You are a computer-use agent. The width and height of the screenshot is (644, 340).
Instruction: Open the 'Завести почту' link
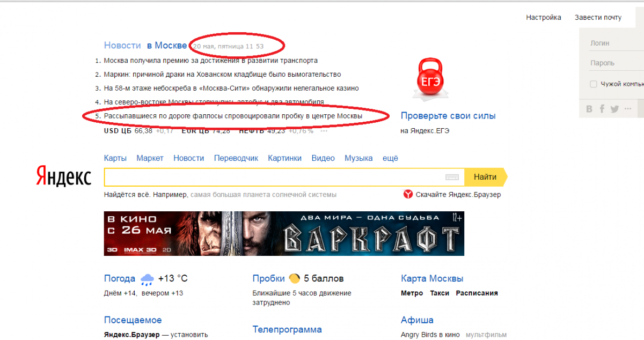(598, 18)
